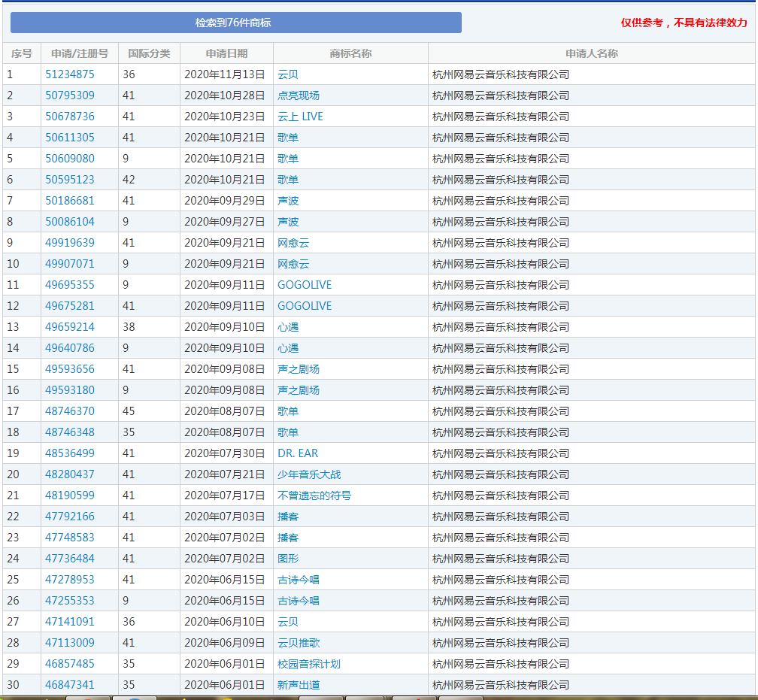Open registration number 50186681
The width and height of the screenshot is (758, 700).
click(70, 201)
